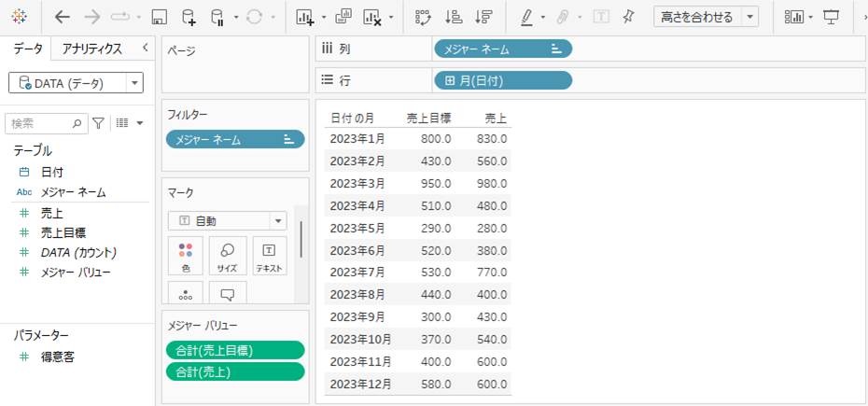Expand the clear sheet dropdown arrow
This screenshot has height=406, width=868.
pyautogui.click(x=391, y=18)
